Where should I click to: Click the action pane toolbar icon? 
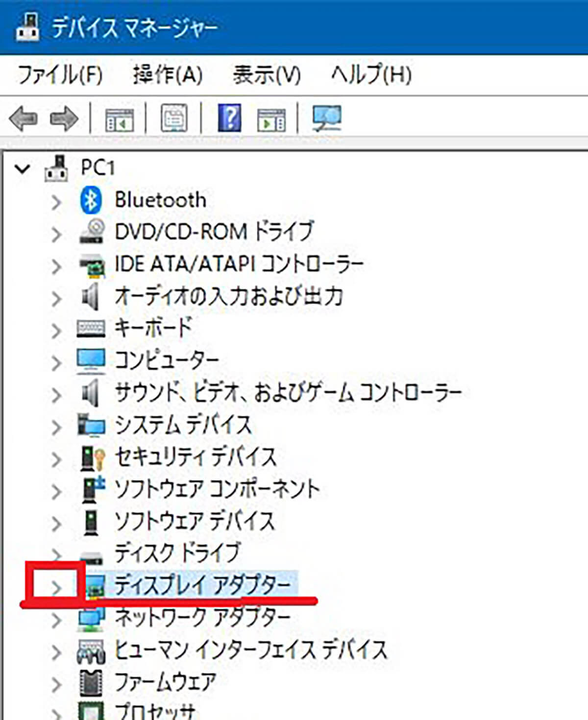(x=271, y=119)
